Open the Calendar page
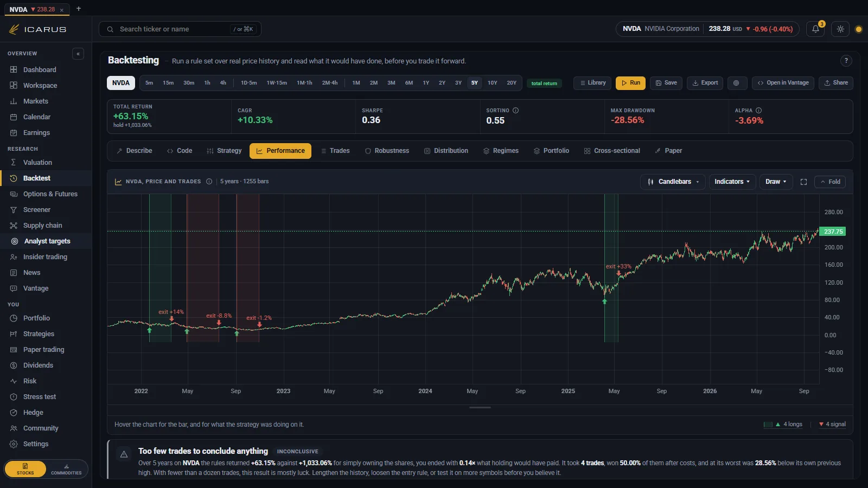Image resolution: width=868 pixels, height=488 pixels. coord(46,117)
